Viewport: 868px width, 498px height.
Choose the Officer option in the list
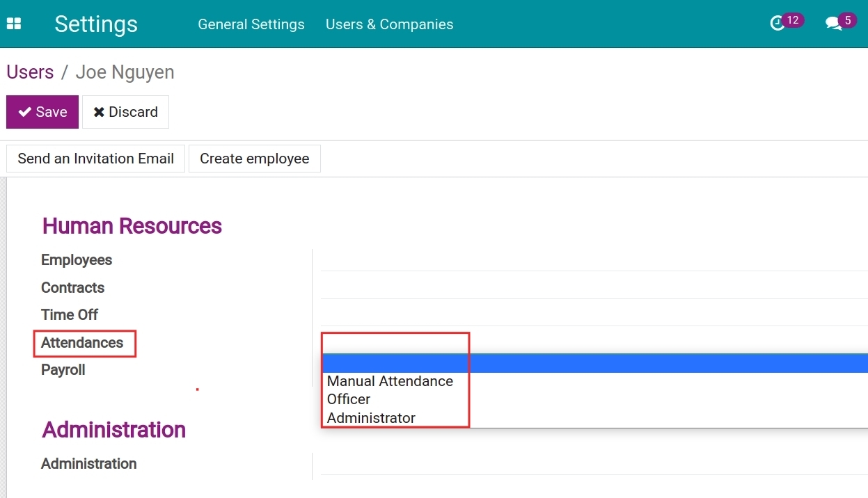click(349, 399)
